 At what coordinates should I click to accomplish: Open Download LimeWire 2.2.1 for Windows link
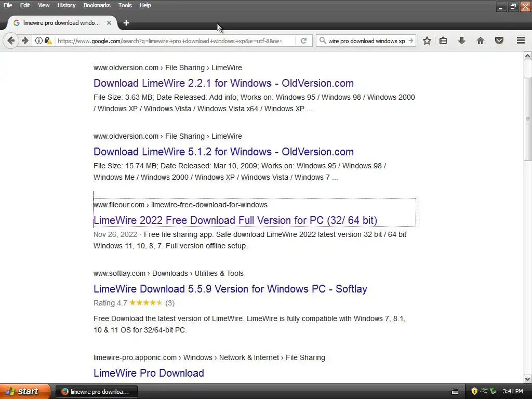pos(223,83)
